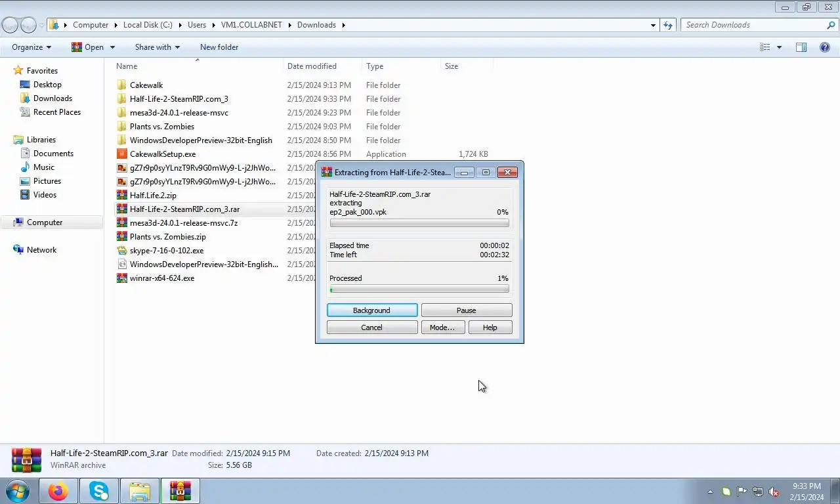
Task: Expand the arrow after Local Disk (C:) in breadcrumb
Action: (180, 25)
